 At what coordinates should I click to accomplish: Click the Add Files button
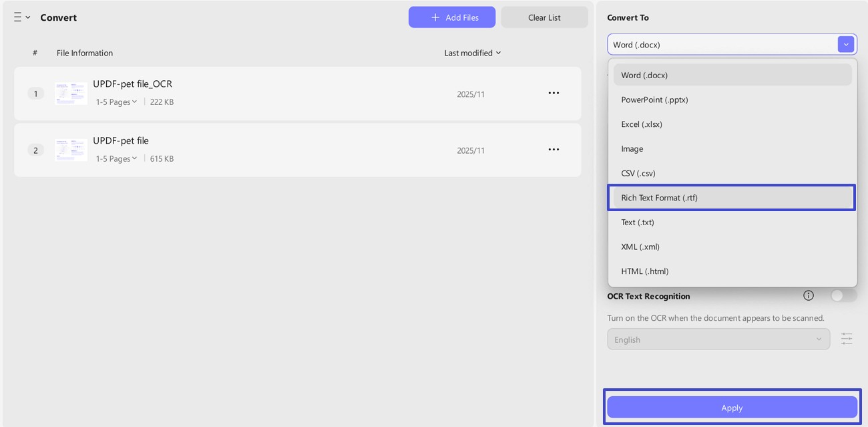[452, 17]
